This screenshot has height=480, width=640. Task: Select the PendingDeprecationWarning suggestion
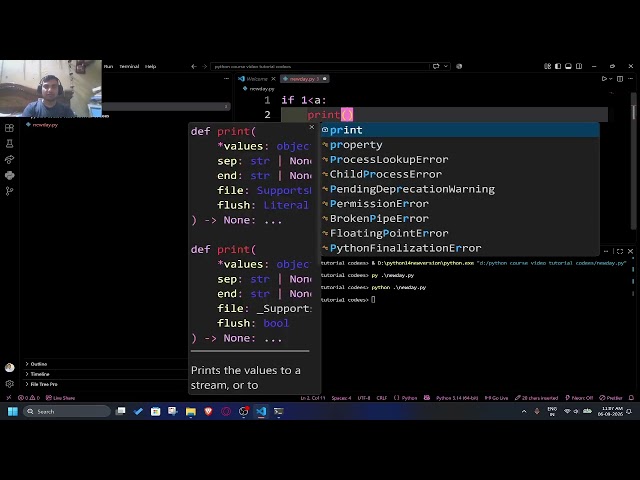pyautogui.click(x=460, y=189)
